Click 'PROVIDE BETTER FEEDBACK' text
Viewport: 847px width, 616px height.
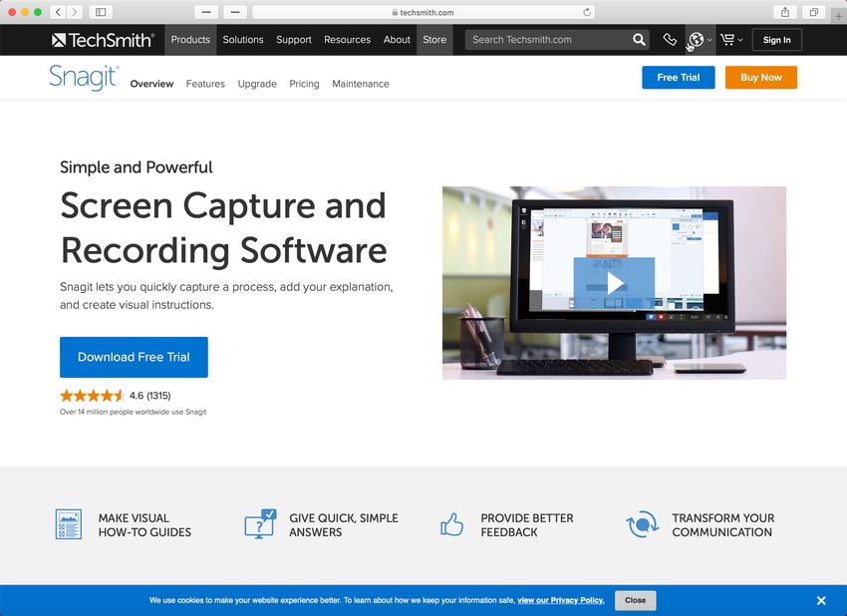[527, 524]
